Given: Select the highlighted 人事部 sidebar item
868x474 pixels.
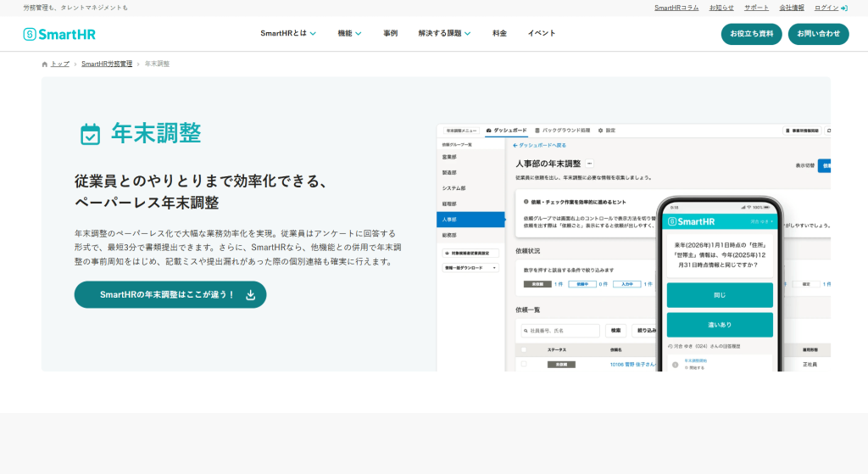Looking at the screenshot, I should coord(470,220).
